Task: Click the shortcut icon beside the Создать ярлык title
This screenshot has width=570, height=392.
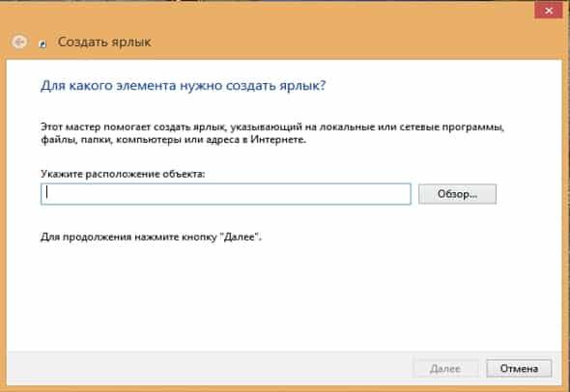Action: point(43,43)
